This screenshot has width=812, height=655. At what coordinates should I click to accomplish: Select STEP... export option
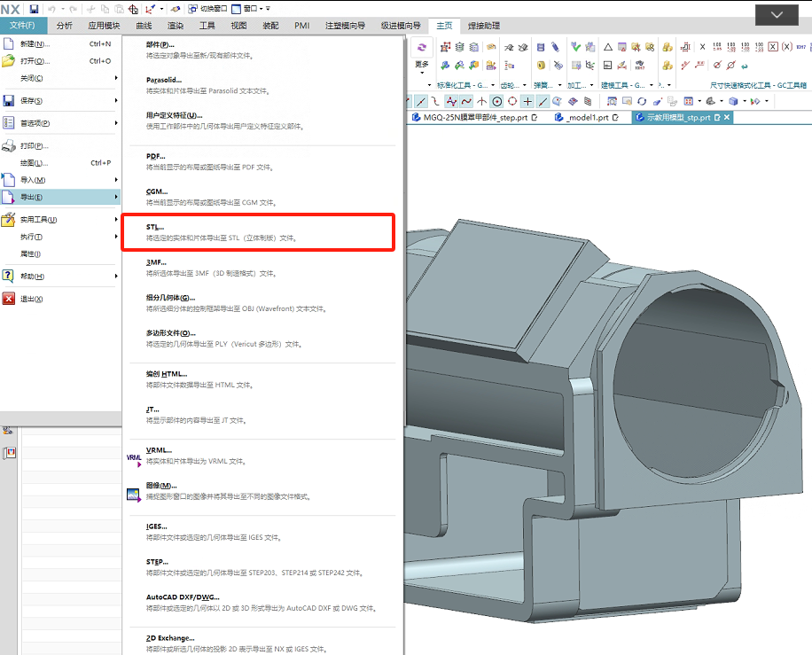(x=262, y=567)
